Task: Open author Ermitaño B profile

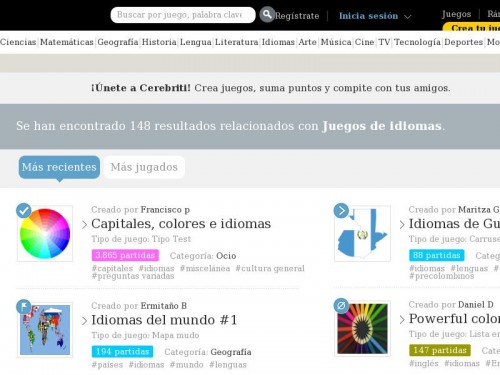Action: [x=163, y=306]
